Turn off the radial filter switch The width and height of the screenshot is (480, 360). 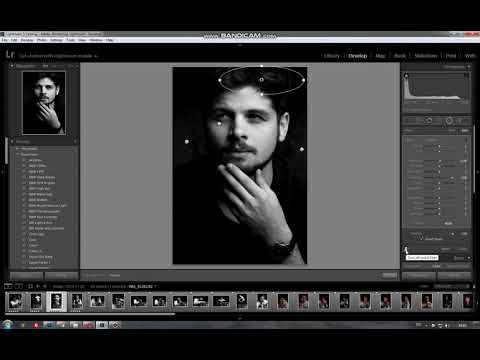(406, 250)
